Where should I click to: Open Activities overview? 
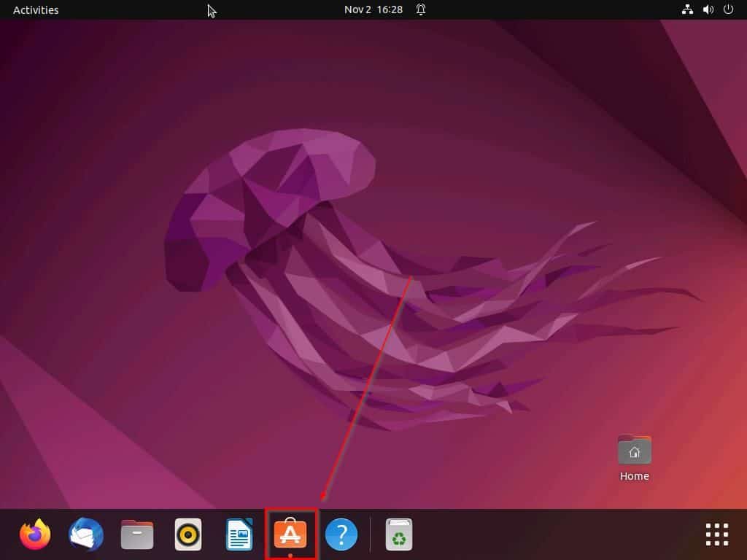click(36, 9)
